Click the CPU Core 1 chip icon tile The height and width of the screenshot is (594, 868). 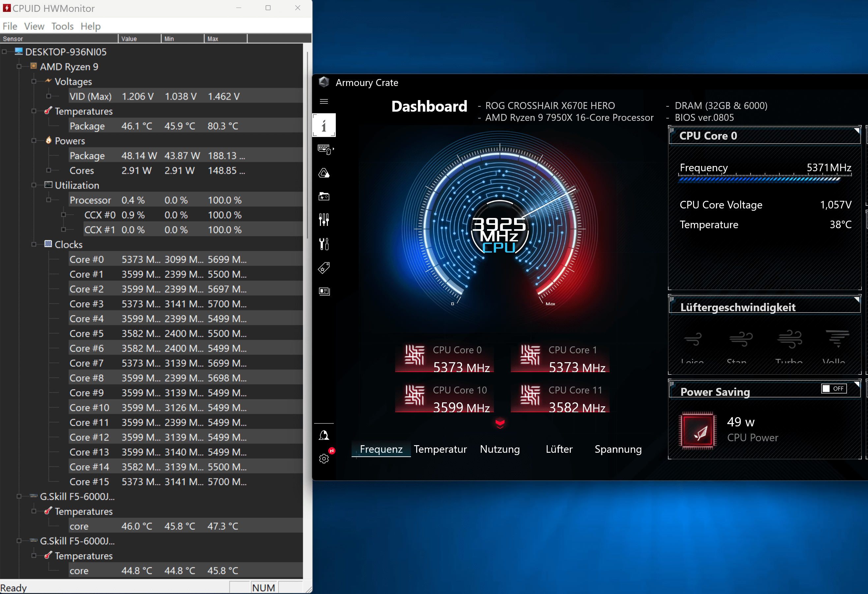click(530, 355)
